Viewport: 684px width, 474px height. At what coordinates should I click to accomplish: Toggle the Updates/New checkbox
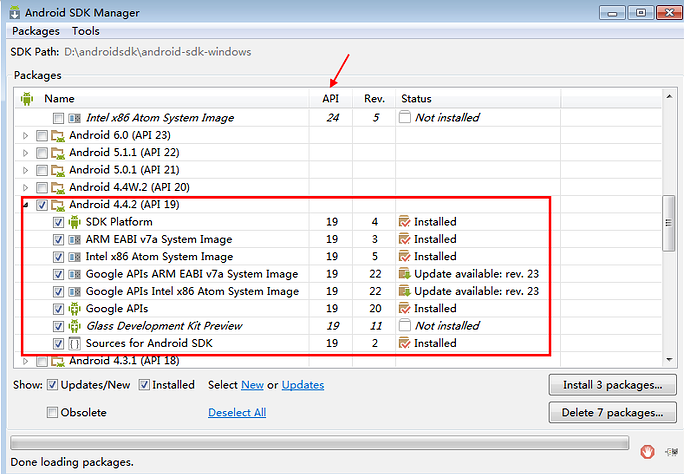[x=52, y=385]
